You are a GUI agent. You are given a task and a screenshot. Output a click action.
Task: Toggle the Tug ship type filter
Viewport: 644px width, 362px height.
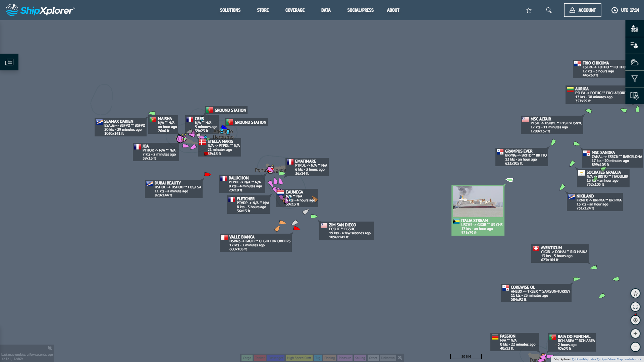pyautogui.click(x=318, y=358)
